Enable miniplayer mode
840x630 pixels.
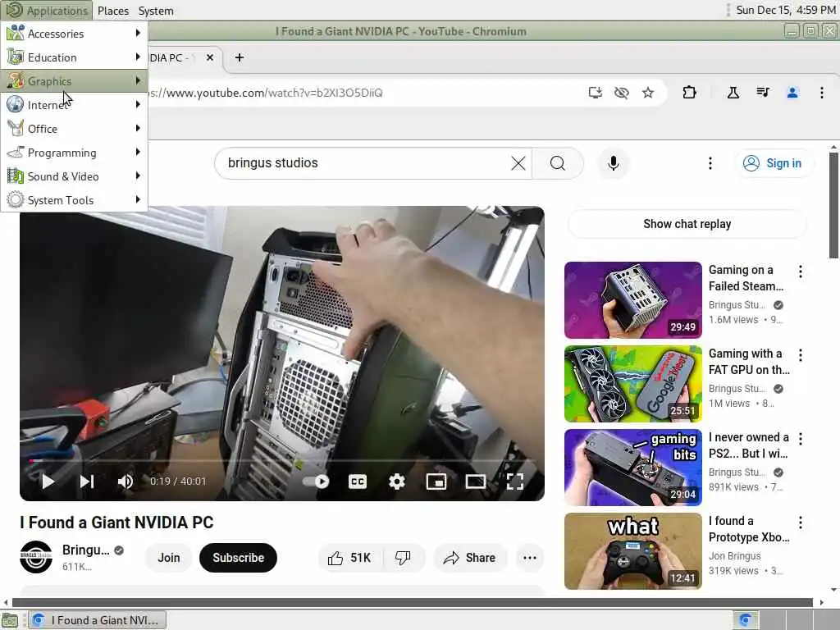[x=436, y=482]
